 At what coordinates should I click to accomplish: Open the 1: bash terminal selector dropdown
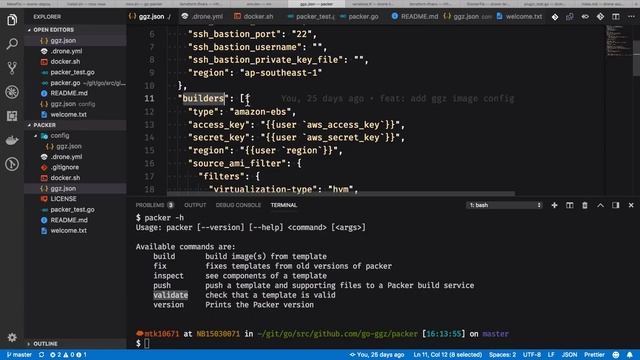click(x=504, y=205)
